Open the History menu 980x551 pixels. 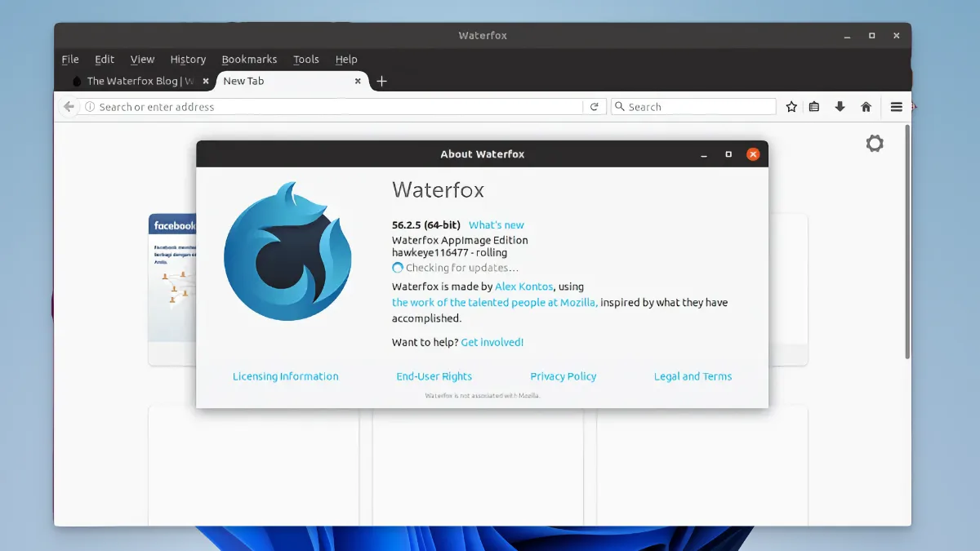[x=188, y=59]
